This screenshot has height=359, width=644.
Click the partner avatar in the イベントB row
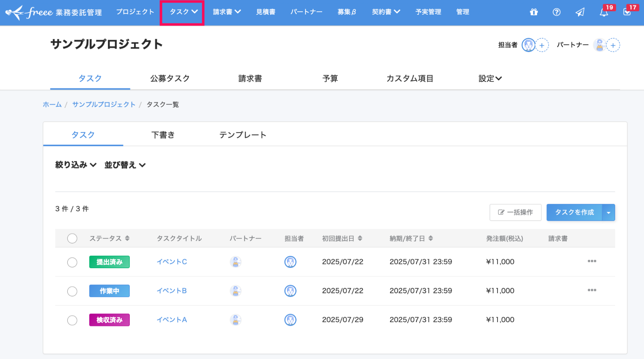[x=236, y=291]
